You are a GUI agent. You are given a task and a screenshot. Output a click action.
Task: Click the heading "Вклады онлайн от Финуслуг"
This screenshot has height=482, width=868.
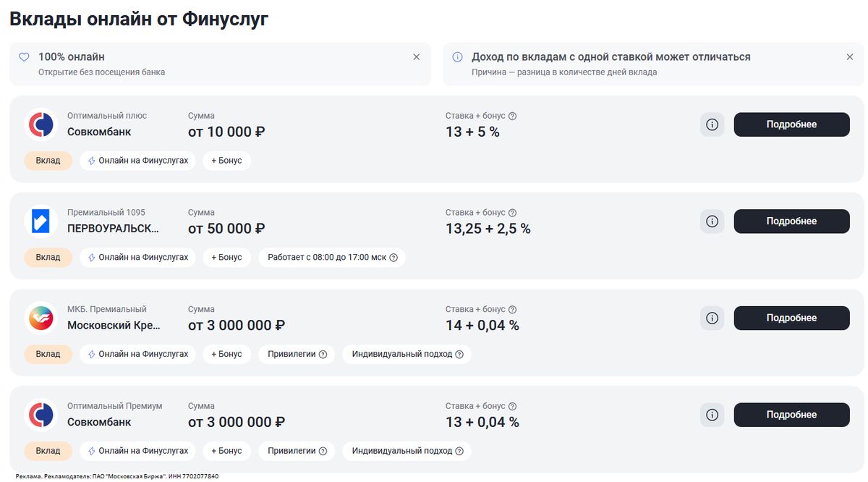pos(139,20)
